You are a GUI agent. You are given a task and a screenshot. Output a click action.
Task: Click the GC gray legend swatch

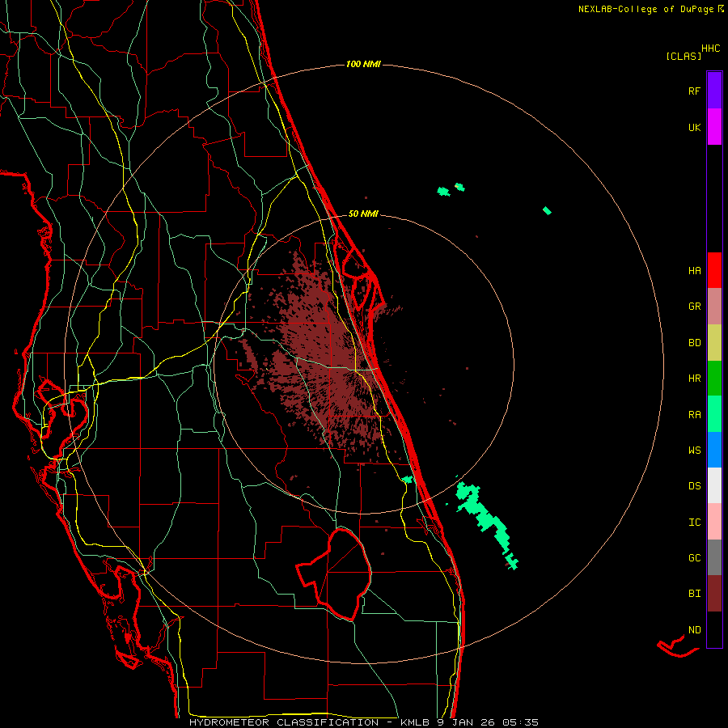pos(714,557)
